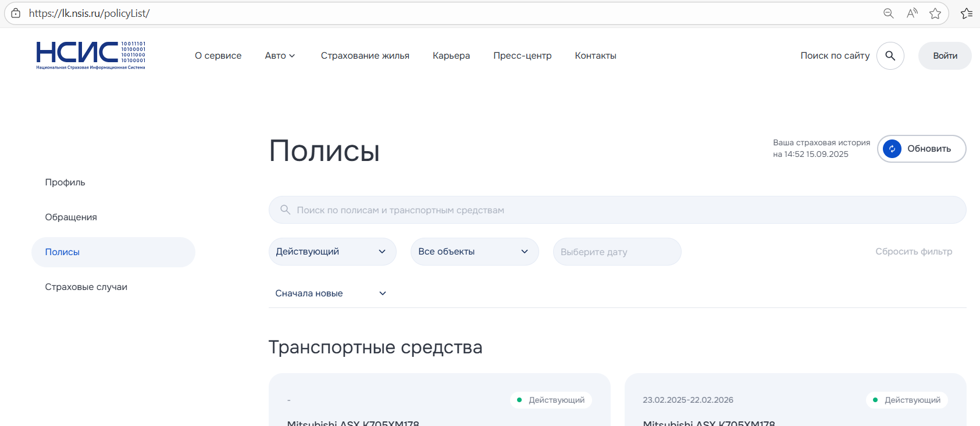This screenshot has width=980, height=426.
Task: Open the Карьера page
Action: [451, 56]
